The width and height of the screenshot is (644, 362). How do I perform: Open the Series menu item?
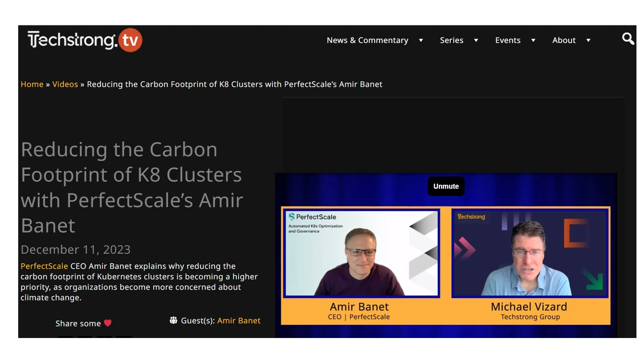click(x=452, y=40)
